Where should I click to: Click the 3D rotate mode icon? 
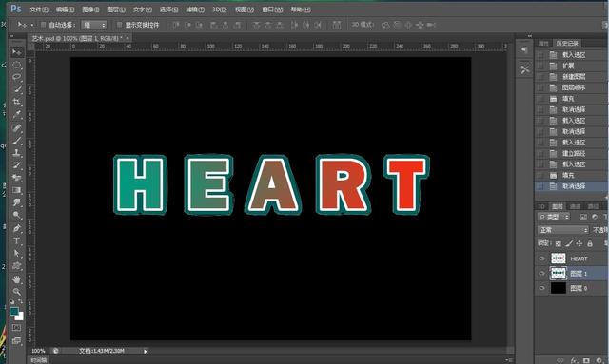point(385,25)
